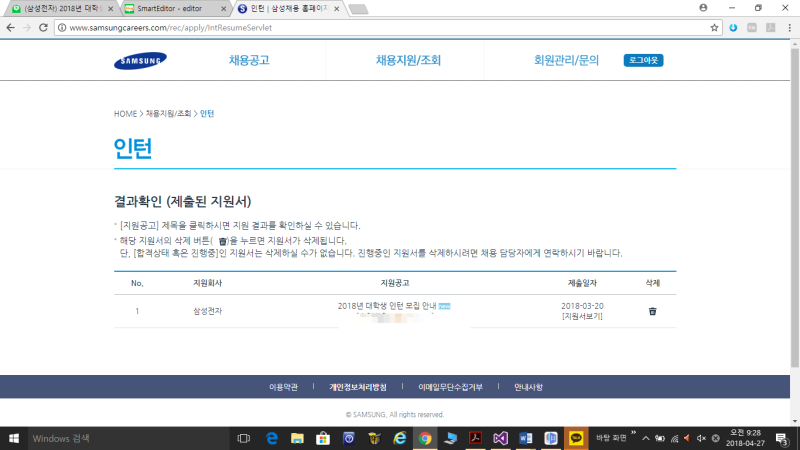Open Task View on taskbar
Screen dimensions: 800x450
(244, 438)
